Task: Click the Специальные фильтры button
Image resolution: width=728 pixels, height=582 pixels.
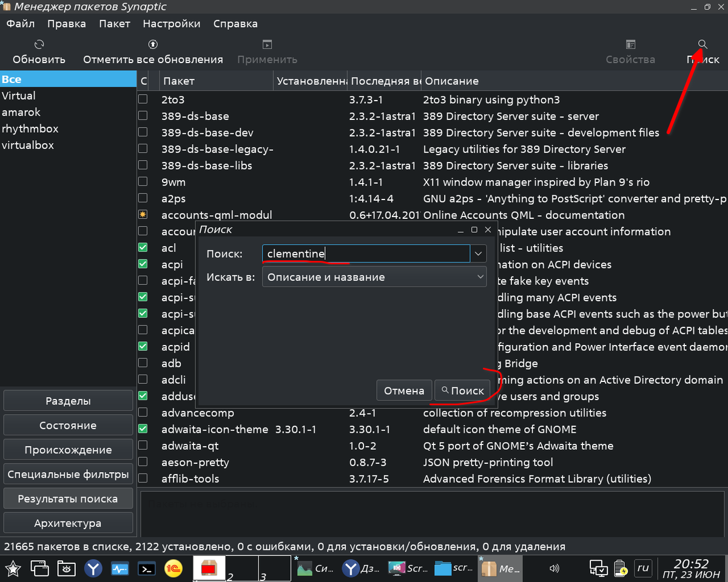Action: 68,474
